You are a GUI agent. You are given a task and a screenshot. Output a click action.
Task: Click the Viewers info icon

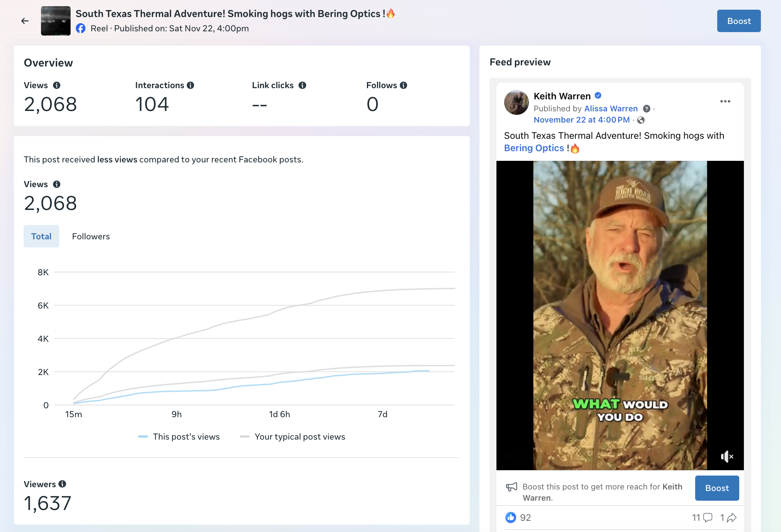coord(62,484)
